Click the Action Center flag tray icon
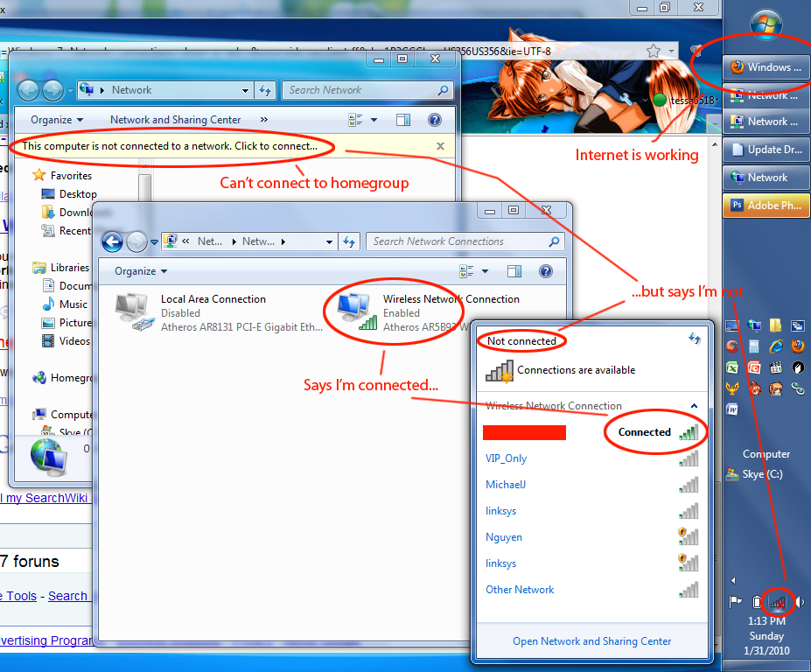This screenshot has width=811, height=672. click(x=735, y=601)
